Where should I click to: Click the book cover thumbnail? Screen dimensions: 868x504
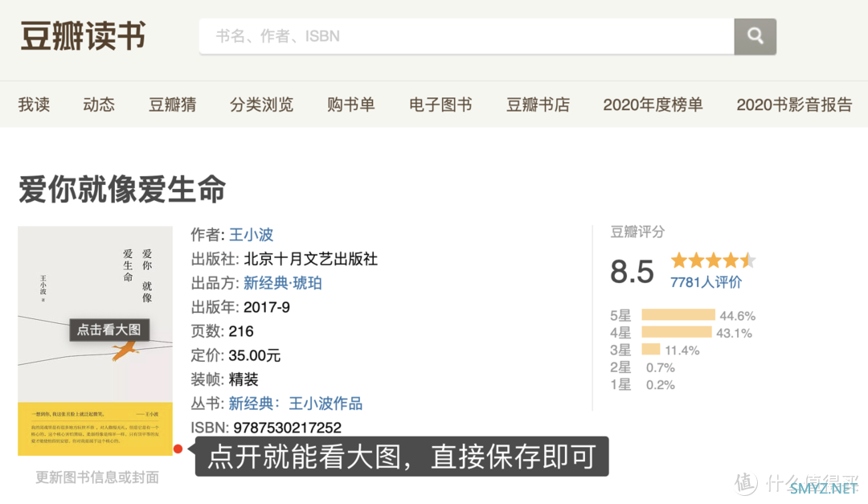point(95,341)
